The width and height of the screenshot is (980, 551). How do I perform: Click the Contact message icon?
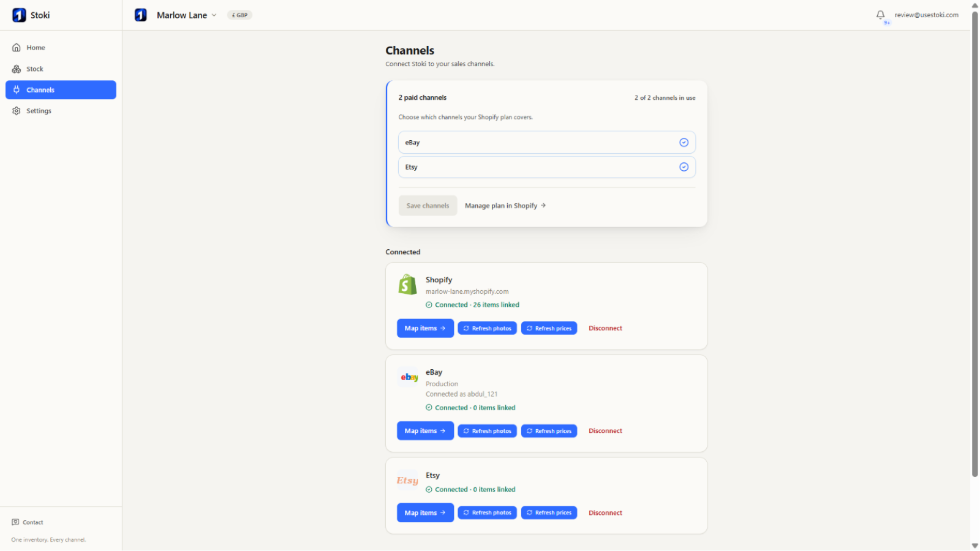[x=15, y=522]
